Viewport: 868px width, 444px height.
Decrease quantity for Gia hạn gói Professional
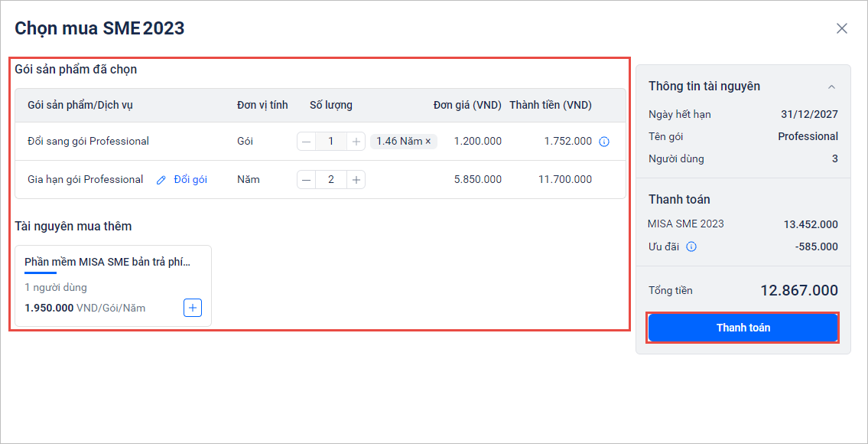pos(307,180)
